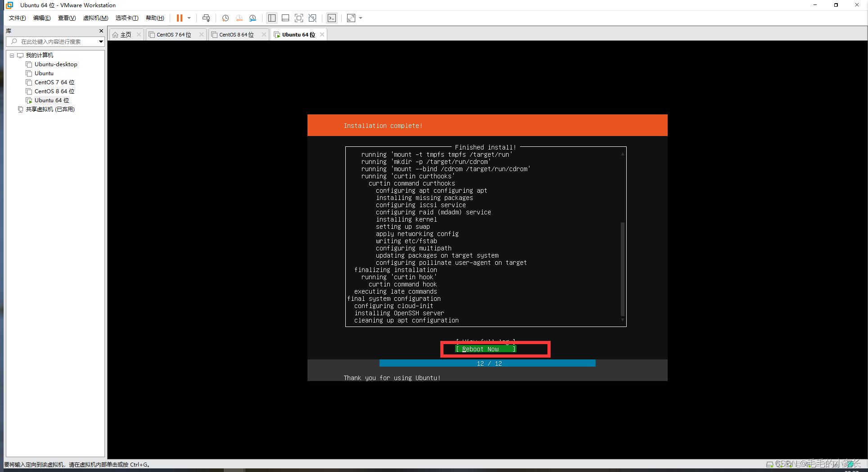The width and height of the screenshot is (868, 472).
Task: Click the 'Installation complete!' header text
Action: point(383,126)
